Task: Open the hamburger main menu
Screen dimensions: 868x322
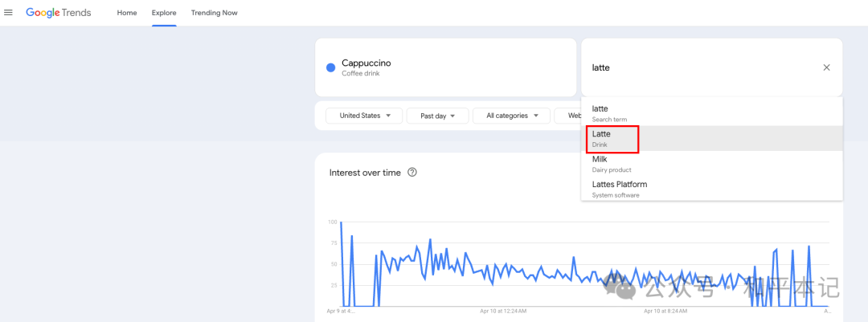Action: pyautogui.click(x=8, y=13)
